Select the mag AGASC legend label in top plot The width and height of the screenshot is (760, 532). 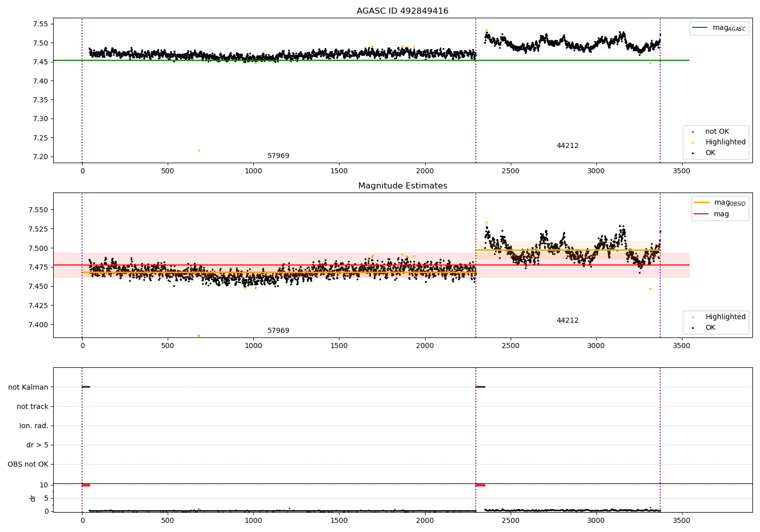(x=729, y=28)
